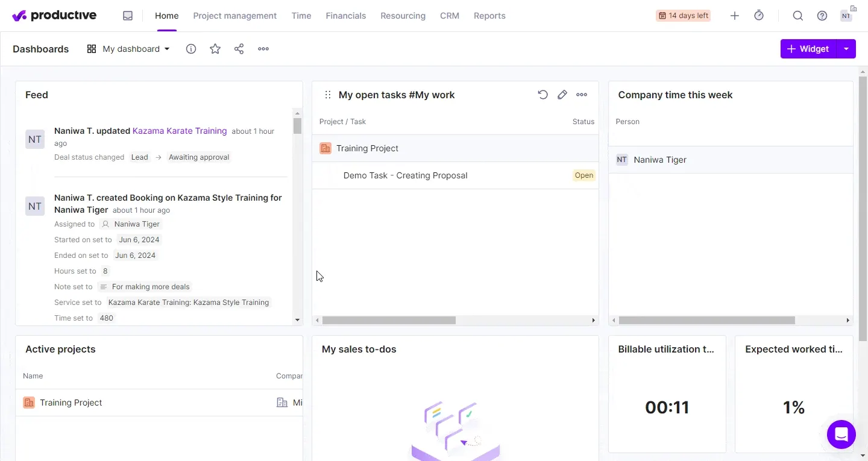Start the timer via stopwatch icon
Viewport: 868px width, 461px height.
click(x=759, y=16)
